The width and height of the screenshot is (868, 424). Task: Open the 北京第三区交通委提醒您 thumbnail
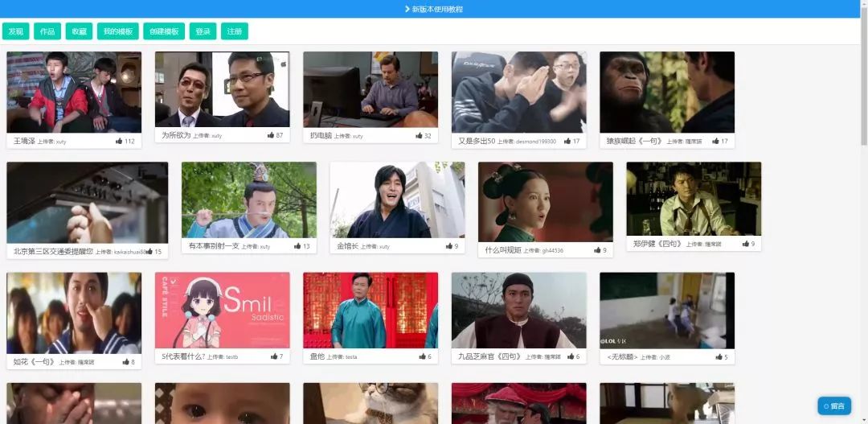(88, 202)
